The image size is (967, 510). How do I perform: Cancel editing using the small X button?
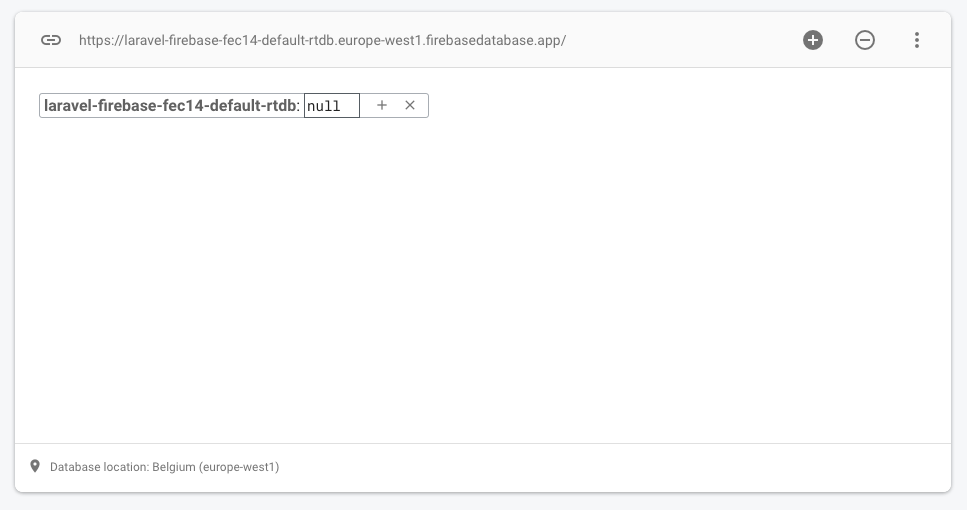(410, 105)
